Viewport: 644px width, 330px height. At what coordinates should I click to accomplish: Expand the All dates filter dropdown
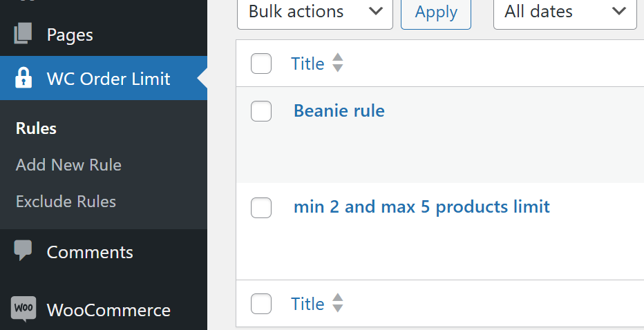[x=565, y=12]
